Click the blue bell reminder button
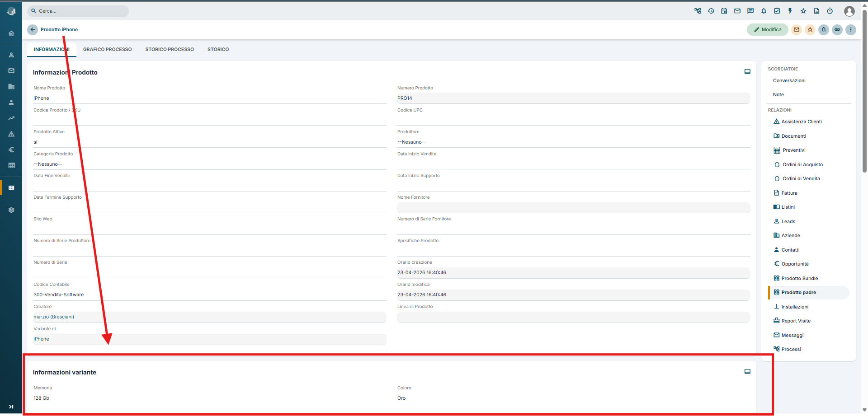Viewport: 868px width, 416px height. (824, 30)
